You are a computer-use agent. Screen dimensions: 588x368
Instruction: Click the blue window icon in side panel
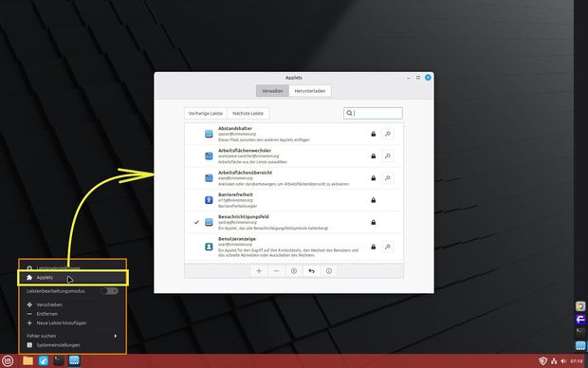coord(580,345)
